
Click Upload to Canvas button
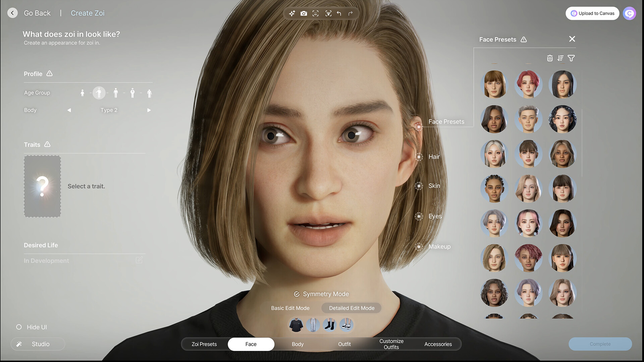pos(592,13)
